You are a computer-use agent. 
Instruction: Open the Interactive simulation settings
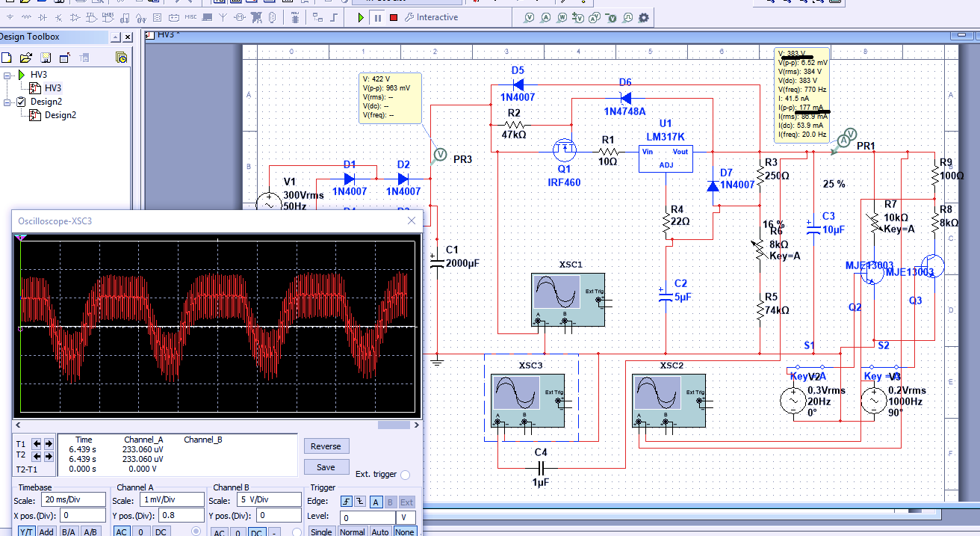click(432, 17)
